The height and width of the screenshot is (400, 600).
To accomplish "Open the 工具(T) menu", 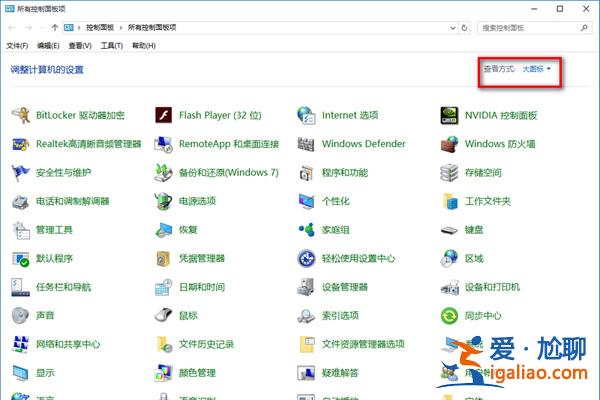I will pyautogui.click(x=112, y=46).
